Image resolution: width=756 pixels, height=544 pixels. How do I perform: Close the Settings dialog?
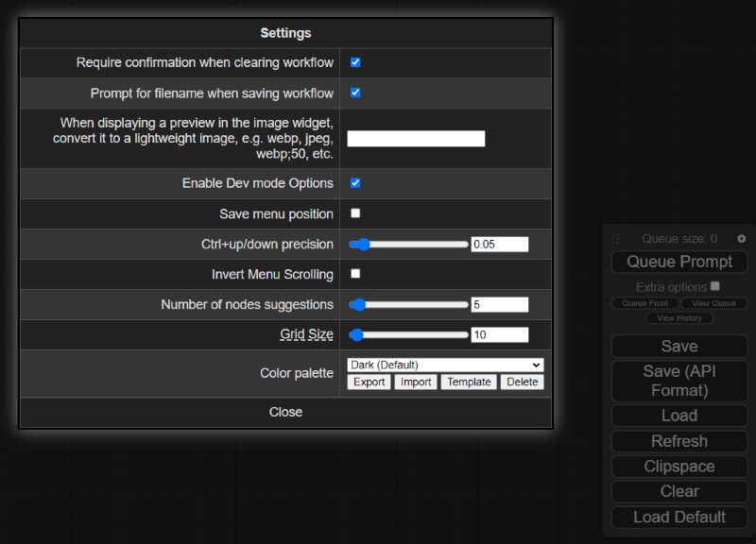[x=285, y=412]
